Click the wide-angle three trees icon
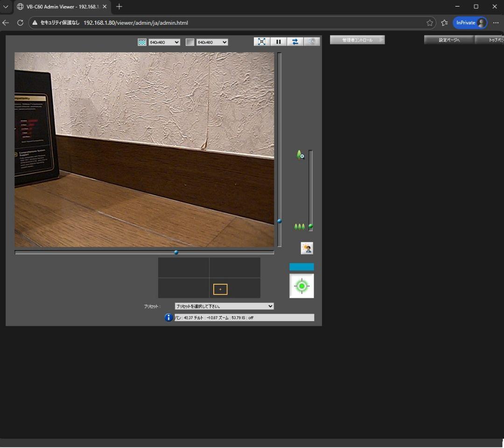Viewport: 504px width, 448px height. [300, 227]
